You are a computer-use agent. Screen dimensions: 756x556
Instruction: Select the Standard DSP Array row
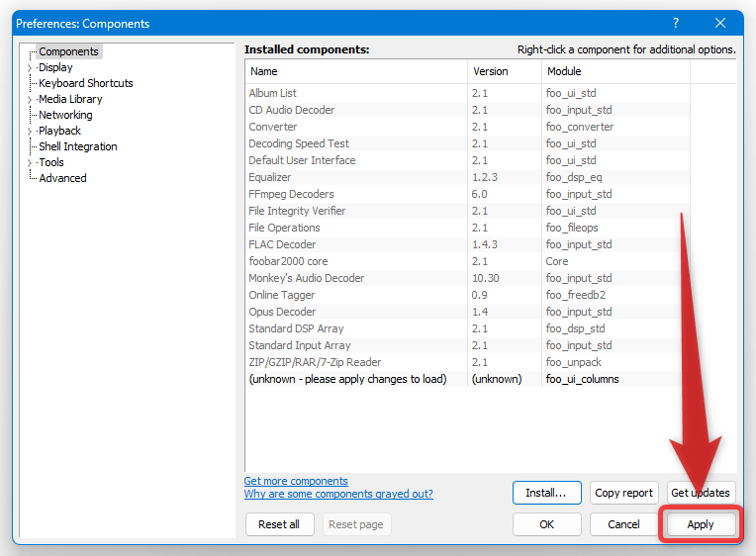coord(468,328)
